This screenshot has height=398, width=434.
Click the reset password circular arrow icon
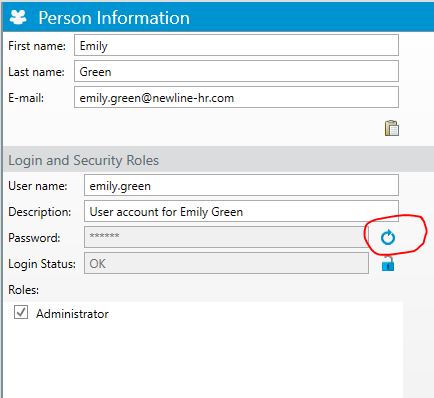(388, 238)
